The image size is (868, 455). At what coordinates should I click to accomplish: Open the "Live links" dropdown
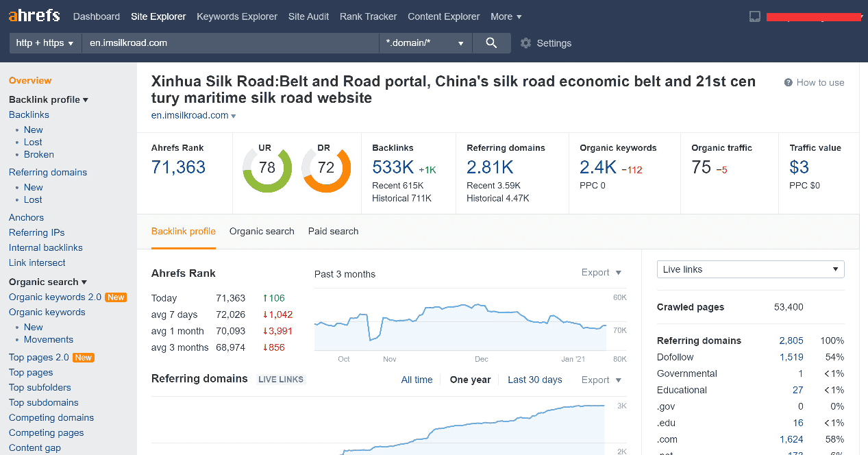[x=750, y=269]
